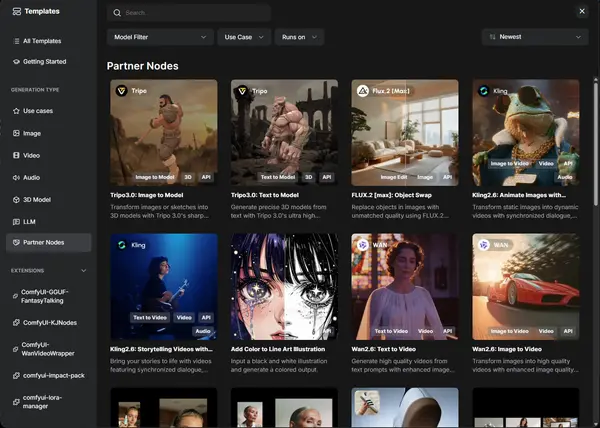Click the Flux.2 [Max] triangle logo icon
This screenshot has height=428, width=600.
363,91
